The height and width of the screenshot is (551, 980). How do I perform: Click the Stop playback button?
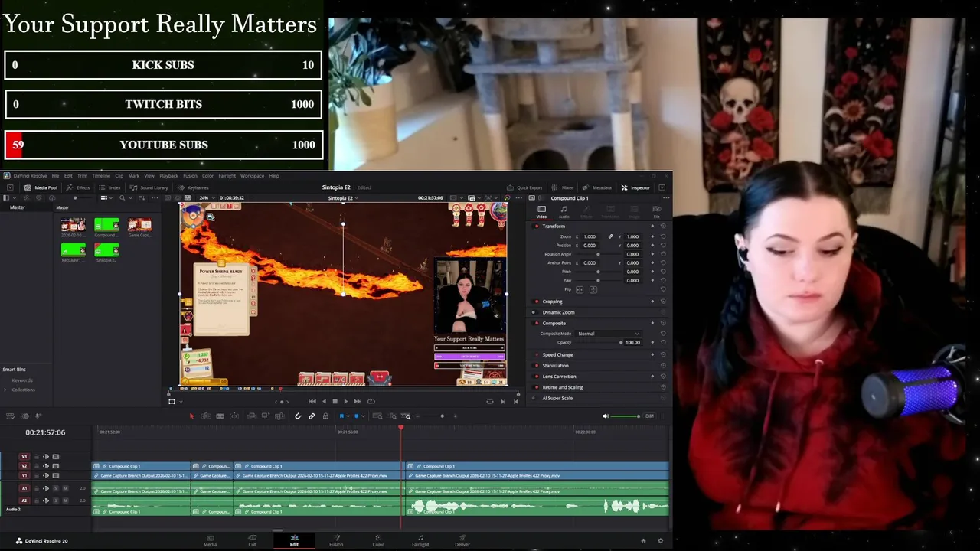335,401
